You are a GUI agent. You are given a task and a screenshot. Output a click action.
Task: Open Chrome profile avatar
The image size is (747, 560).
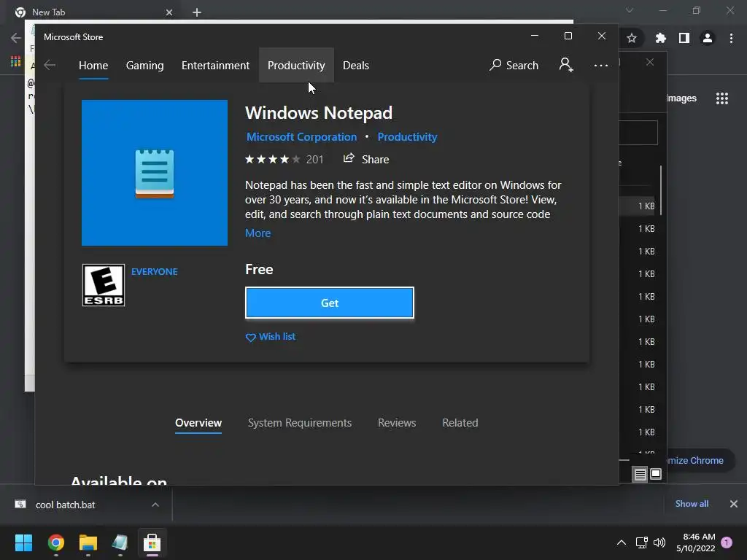tap(708, 38)
